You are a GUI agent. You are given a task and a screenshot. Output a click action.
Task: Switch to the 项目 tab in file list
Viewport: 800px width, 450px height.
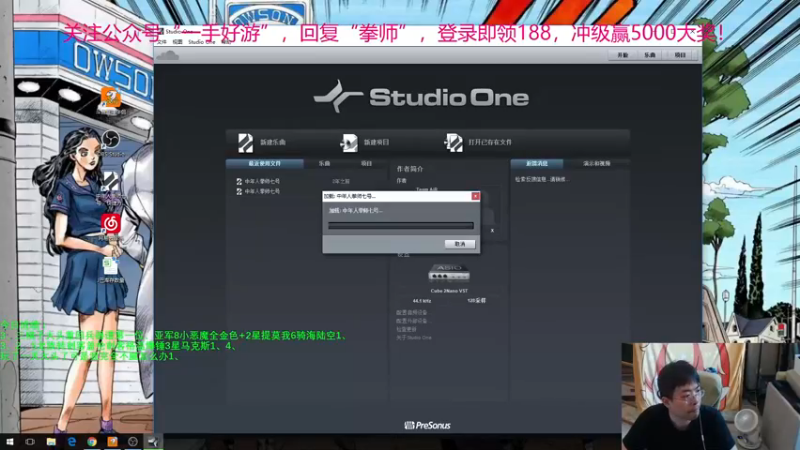366,163
